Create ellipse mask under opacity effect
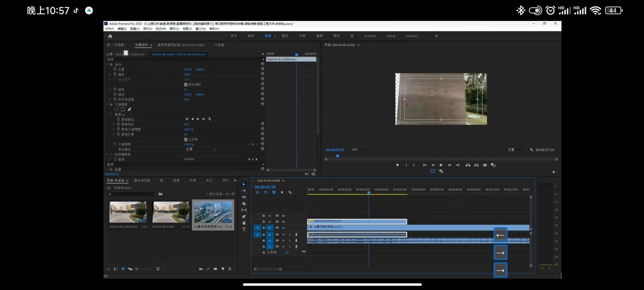This screenshot has height=290, width=644. coord(117,109)
